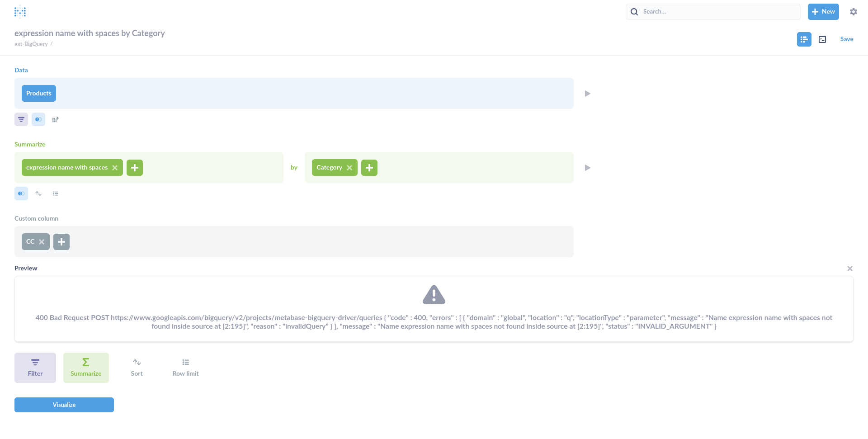Click the Row limit icon in the bottom bar
Viewport: 868px width, 439px height.
[185, 367]
